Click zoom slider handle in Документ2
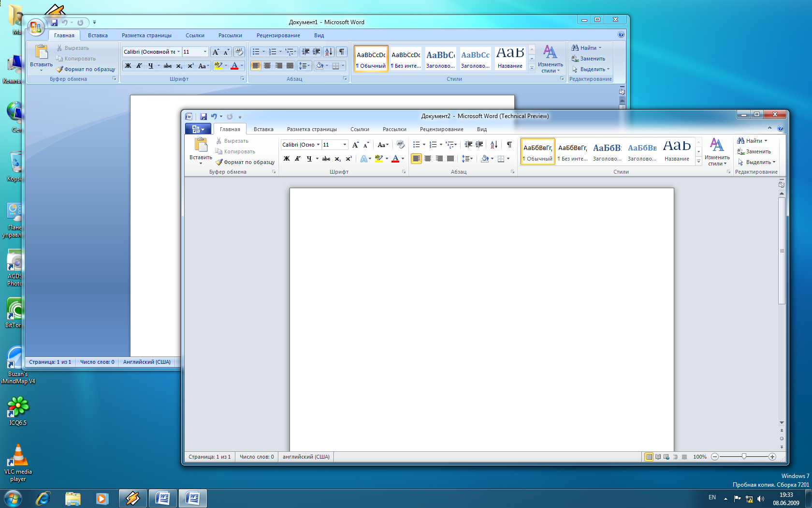Image resolution: width=812 pixels, height=508 pixels. pos(744,457)
